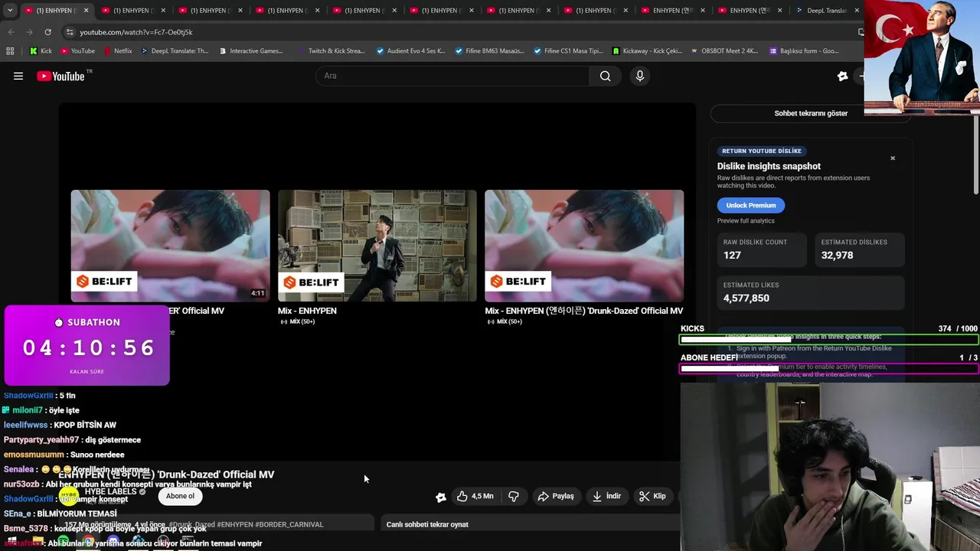This screenshot has width=980, height=551.
Task: Open the Kick bookmark
Action: click(x=41, y=51)
